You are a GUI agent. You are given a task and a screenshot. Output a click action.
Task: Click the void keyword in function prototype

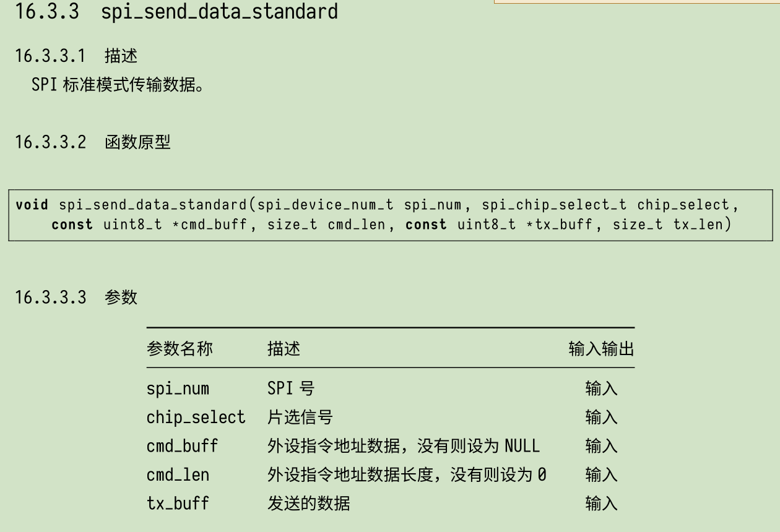click(32, 205)
